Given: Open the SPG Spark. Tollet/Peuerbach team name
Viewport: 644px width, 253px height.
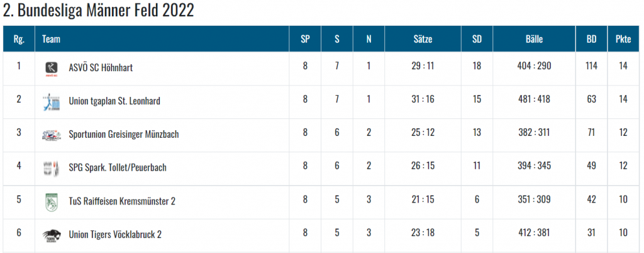Looking at the screenshot, I should [x=118, y=168].
